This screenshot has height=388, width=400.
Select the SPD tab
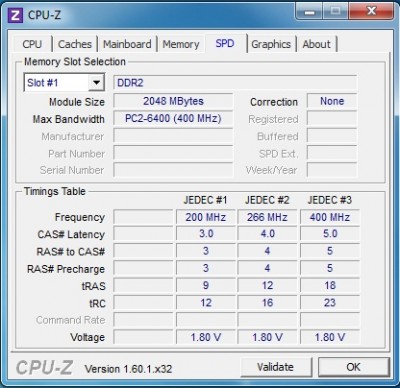(225, 43)
